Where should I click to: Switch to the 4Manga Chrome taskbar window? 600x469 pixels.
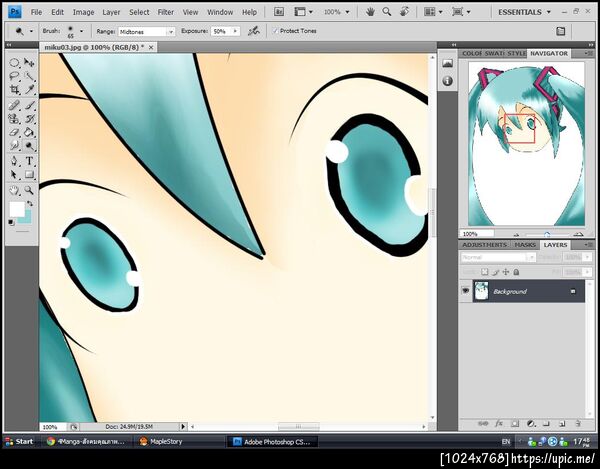(x=86, y=441)
